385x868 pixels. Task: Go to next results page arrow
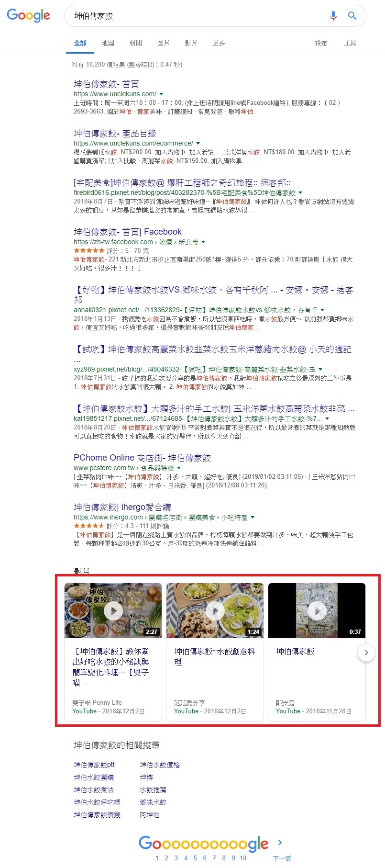[x=280, y=843]
